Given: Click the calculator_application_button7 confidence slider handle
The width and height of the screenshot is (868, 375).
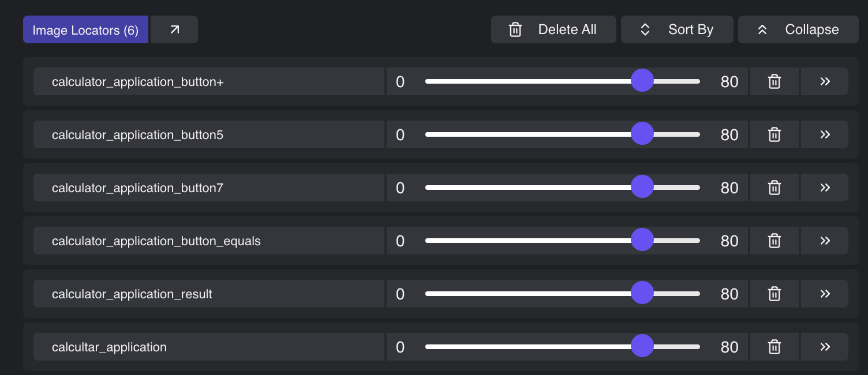Looking at the screenshot, I should pyautogui.click(x=642, y=187).
